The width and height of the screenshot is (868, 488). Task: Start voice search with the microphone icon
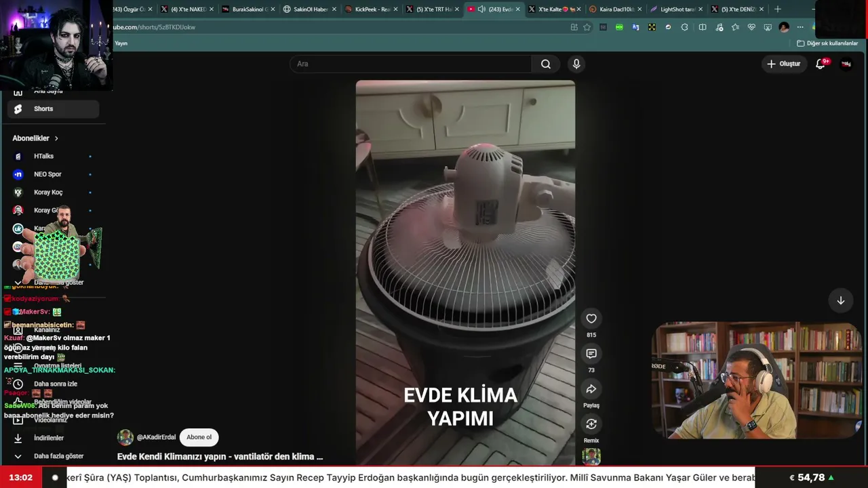[576, 64]
